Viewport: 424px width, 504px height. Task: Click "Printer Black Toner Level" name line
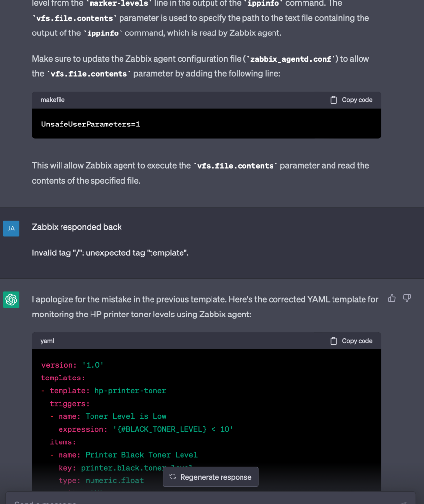[x=123, y=455]
